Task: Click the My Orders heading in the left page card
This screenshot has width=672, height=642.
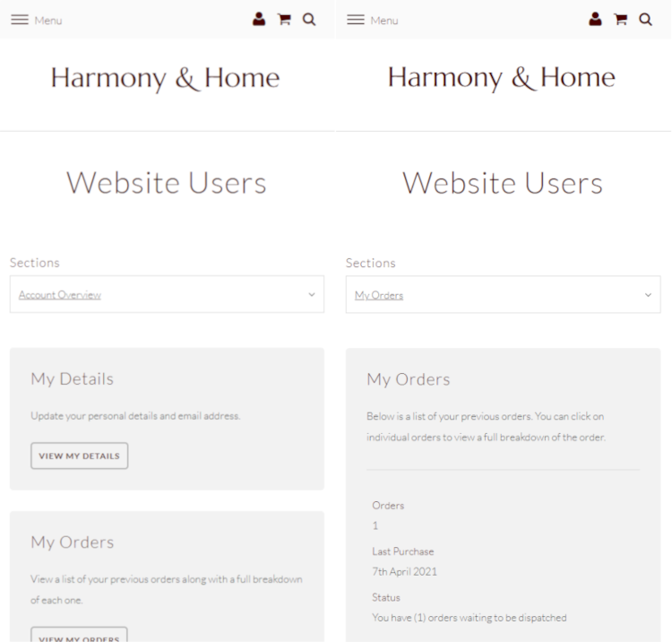Action: click(73, 542)
